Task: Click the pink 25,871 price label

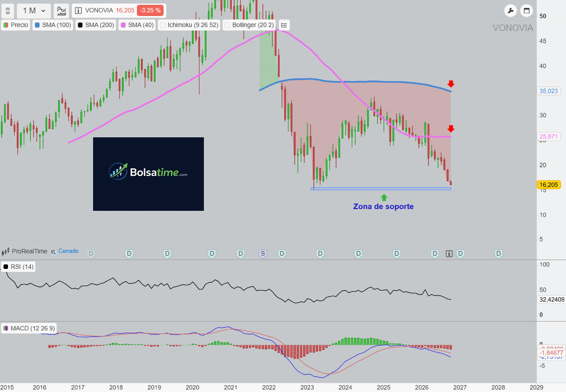Action: [548, 137]
